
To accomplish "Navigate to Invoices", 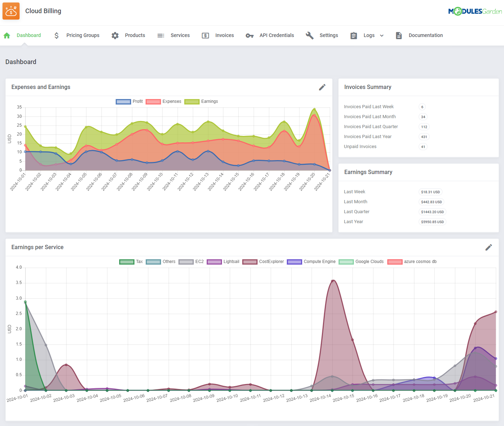I will [224, 35].
